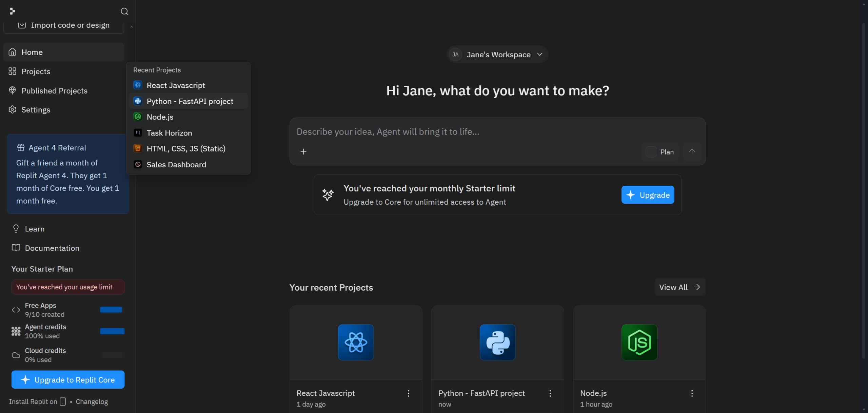
Task: Open the React Javascript project thumbnail icon
Action: [x=356, y=342]
